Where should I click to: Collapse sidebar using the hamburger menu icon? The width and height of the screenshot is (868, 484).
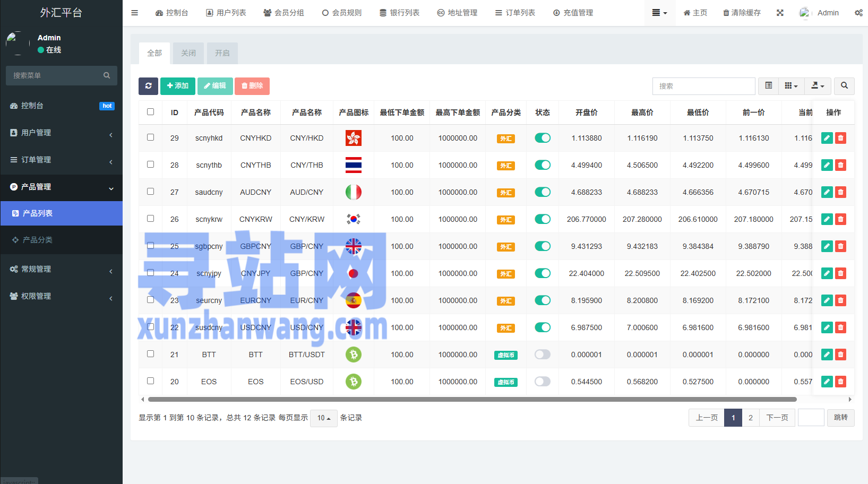135,13
